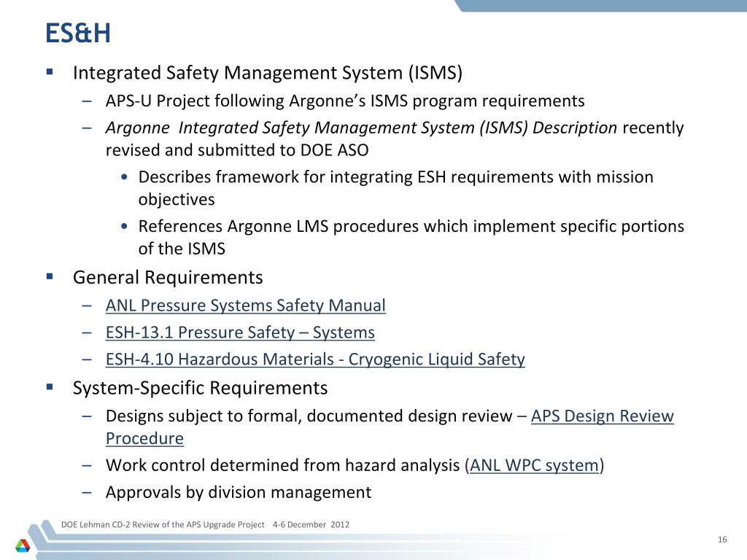Click 'References Argonne LMS procedures' bullet
The width and height of the screenshot is (747, 560).
click(411, 237)
